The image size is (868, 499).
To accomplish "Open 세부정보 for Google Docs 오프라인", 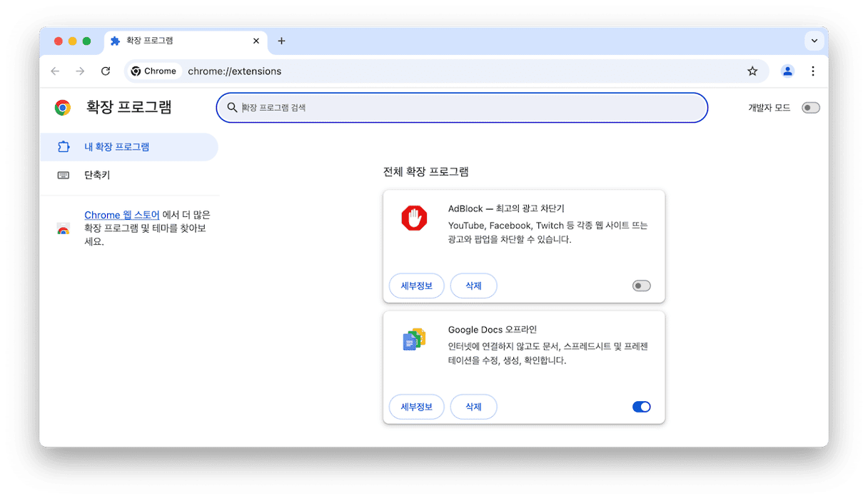I will click(417, 407).
